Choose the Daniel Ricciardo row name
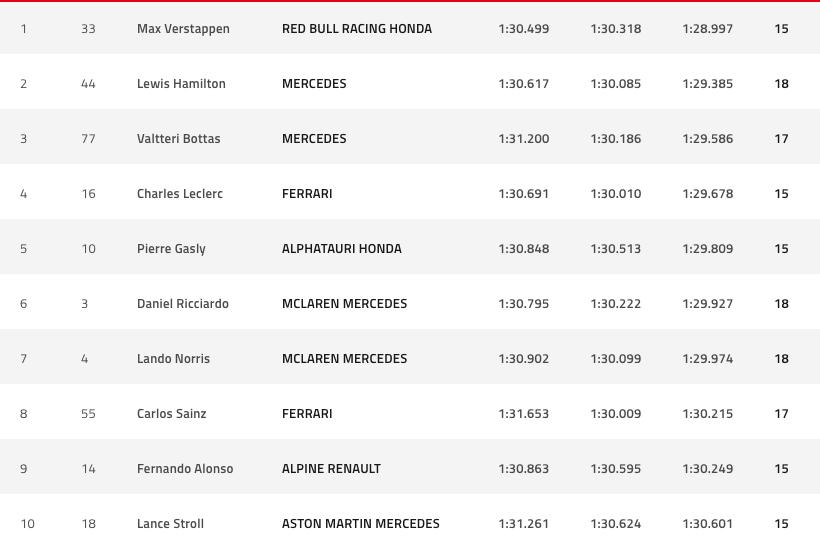 point(183,304)
